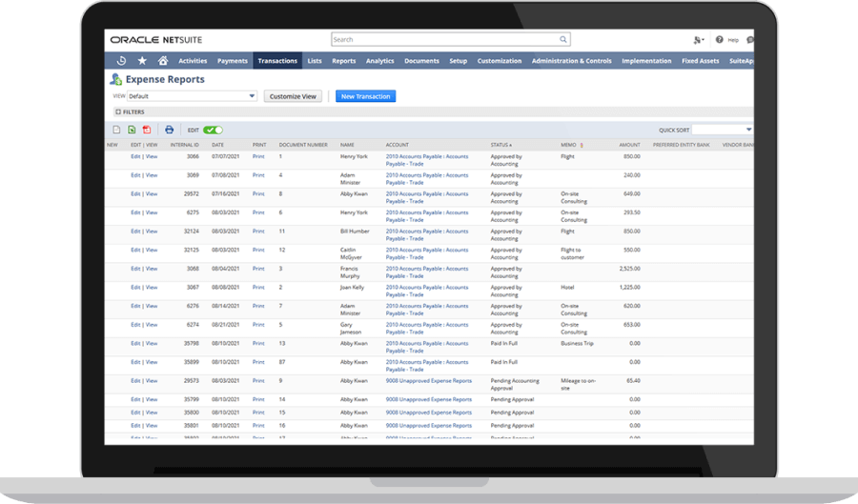Click Edit for internal ID 32125

135,251
